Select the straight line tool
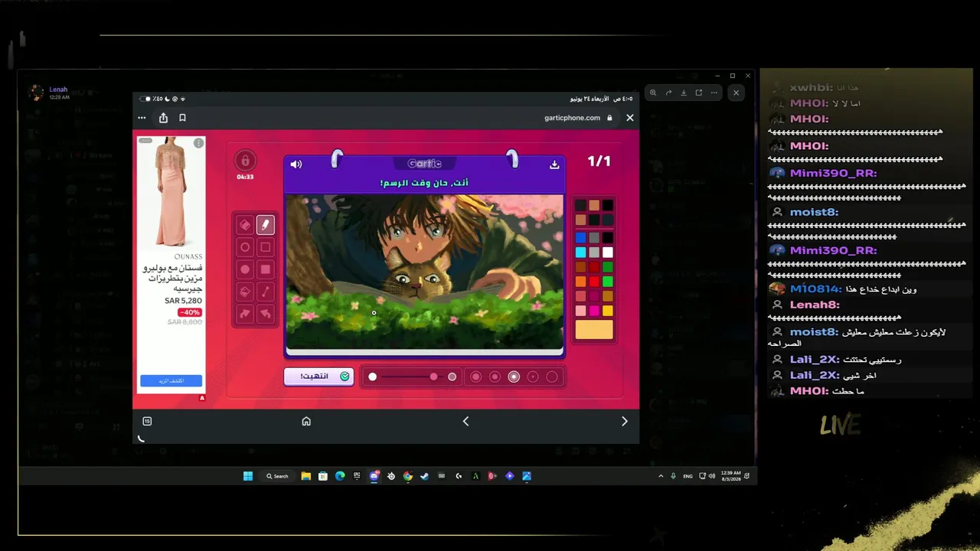Viewport: 980px width, 551px height. coord(265,292)
